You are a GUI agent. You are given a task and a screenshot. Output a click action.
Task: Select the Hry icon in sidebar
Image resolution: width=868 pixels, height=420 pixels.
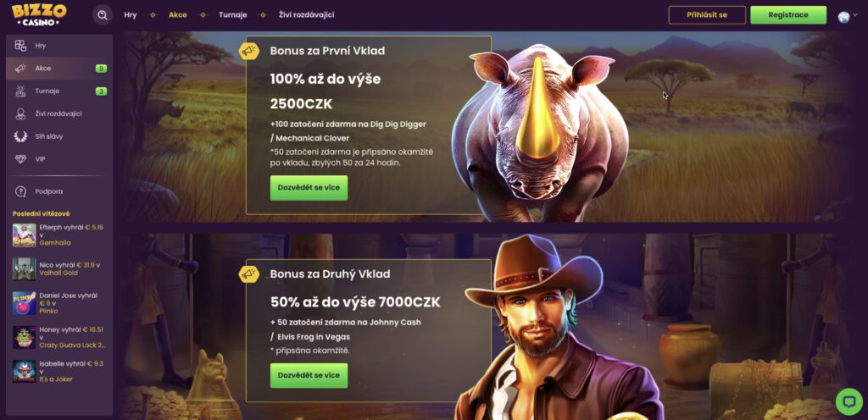[x=20, y=46]
